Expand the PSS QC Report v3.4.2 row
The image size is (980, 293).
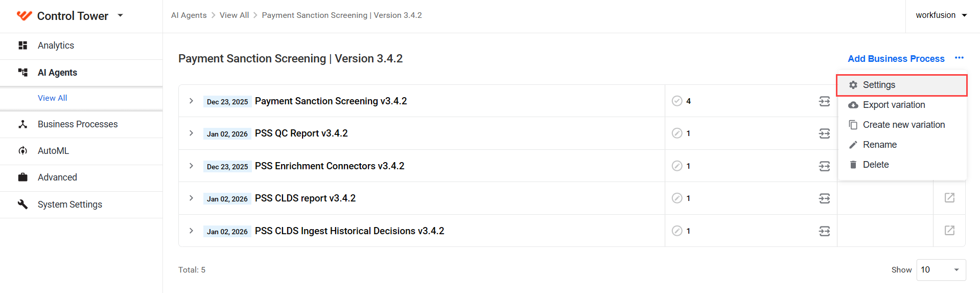[x=191, y=133]
